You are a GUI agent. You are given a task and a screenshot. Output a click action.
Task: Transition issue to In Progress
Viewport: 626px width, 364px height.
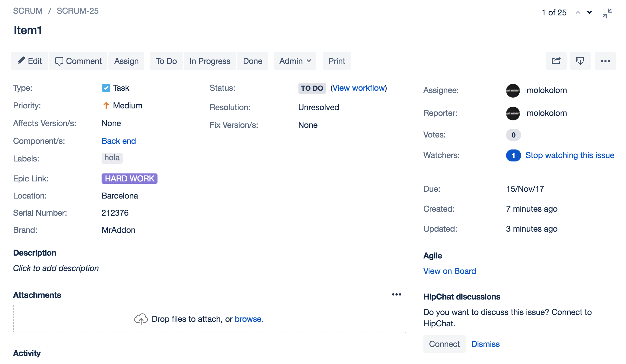[x=210, y=61]
